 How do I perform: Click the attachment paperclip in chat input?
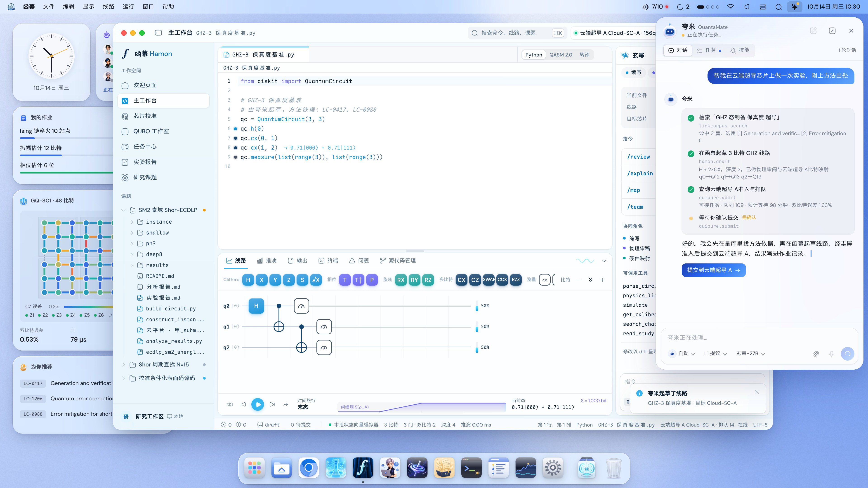click(816, 354)
